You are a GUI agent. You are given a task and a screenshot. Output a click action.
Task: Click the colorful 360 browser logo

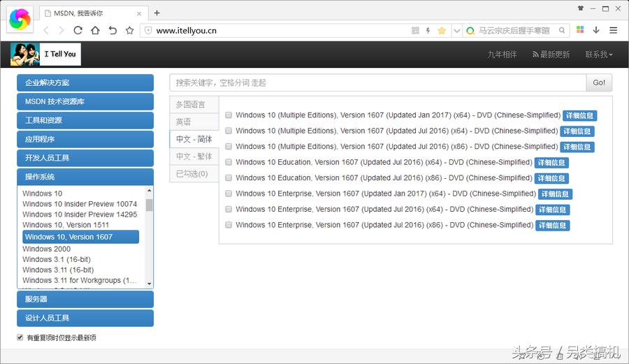[20, 20]
